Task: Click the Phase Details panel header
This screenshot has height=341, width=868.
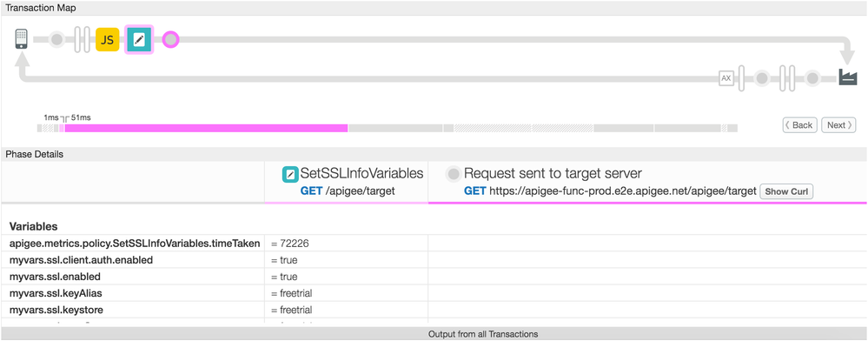Action: (x=434, y=154)
